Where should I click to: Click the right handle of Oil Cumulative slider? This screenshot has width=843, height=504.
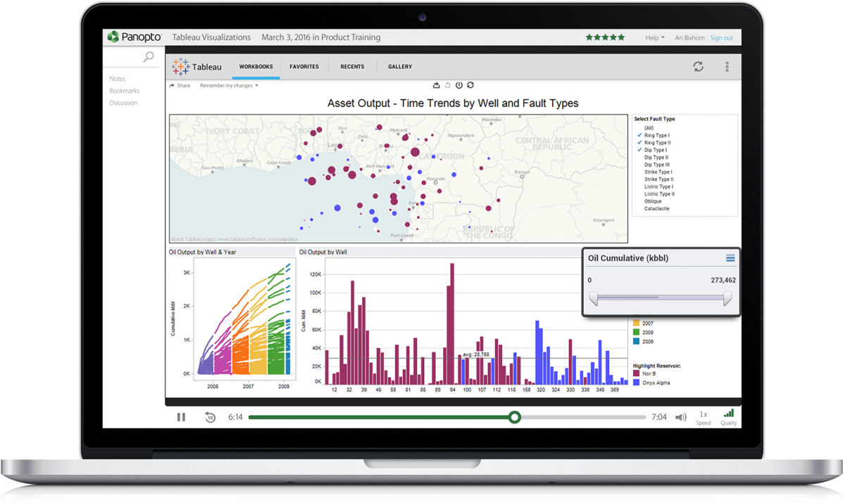point(727,298)
